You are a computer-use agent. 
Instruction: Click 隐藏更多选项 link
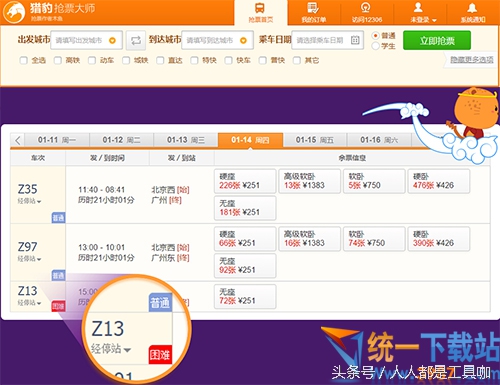[472, 60]
